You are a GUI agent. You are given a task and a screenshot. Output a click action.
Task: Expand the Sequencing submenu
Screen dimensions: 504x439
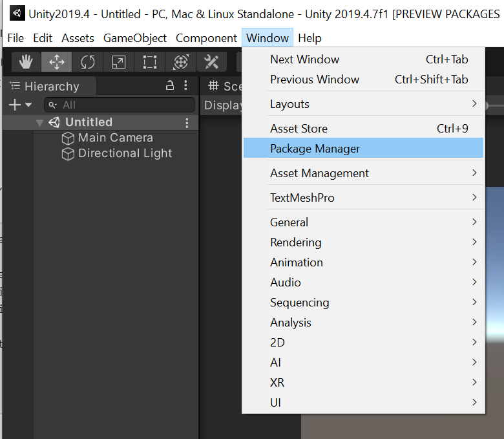tap(363, 303)
